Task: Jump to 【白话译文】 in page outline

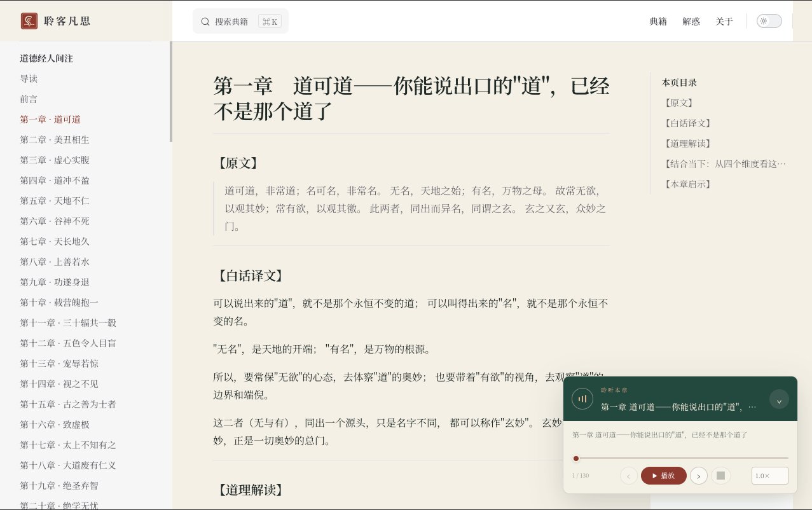Action: 688,123
